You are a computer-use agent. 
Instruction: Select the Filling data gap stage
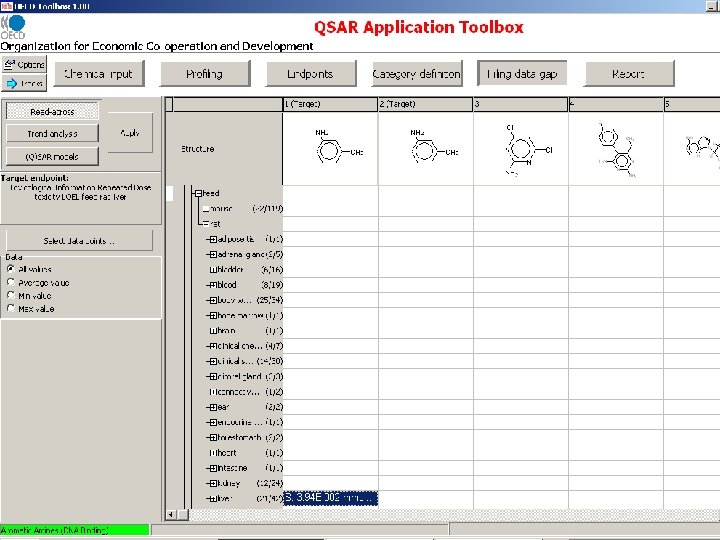(522, 73)
